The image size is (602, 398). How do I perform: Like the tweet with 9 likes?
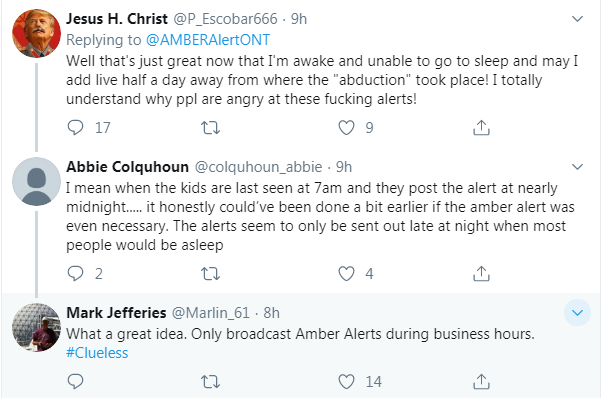(x=346, y=127)
